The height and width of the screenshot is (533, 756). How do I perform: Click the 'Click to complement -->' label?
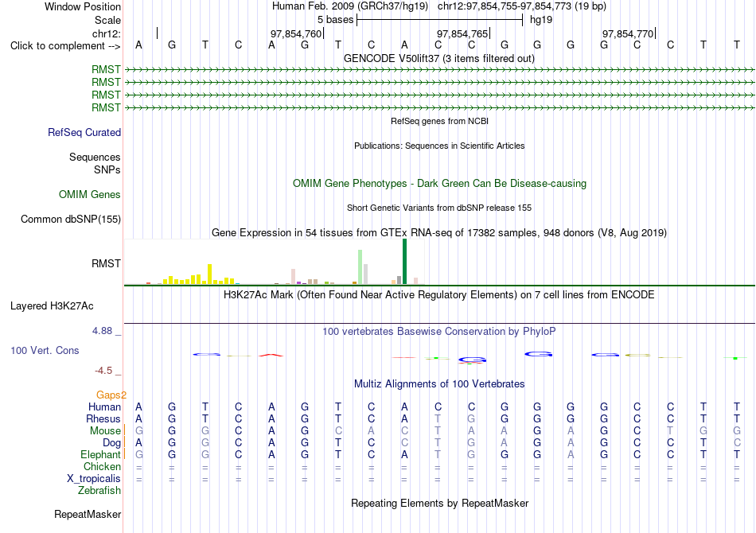[x=65, y=46]
